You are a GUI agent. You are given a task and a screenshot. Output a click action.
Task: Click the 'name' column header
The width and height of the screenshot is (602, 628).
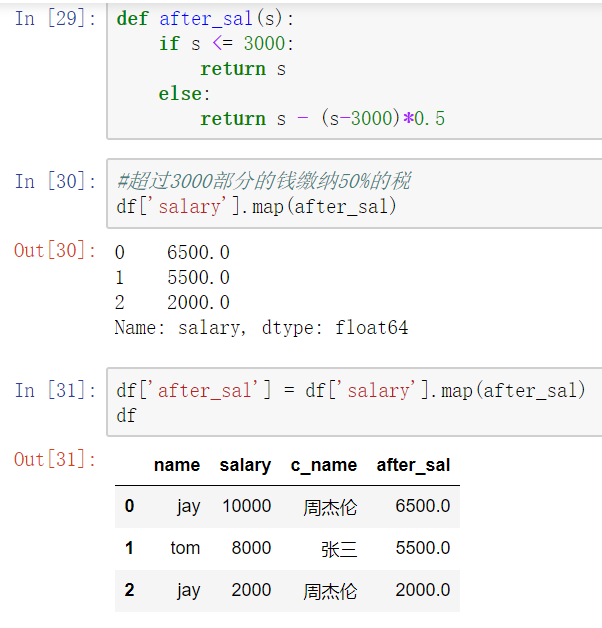(177, 465)
